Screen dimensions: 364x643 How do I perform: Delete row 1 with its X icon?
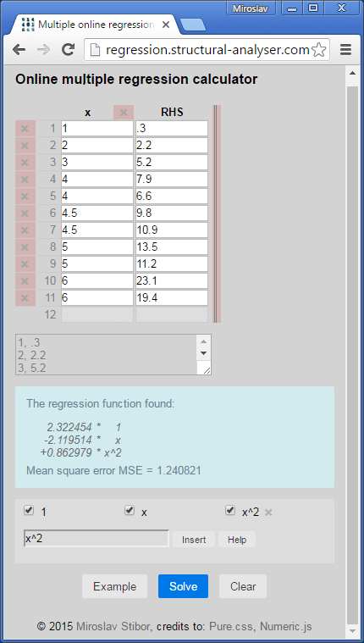click(x=25, y=129)
